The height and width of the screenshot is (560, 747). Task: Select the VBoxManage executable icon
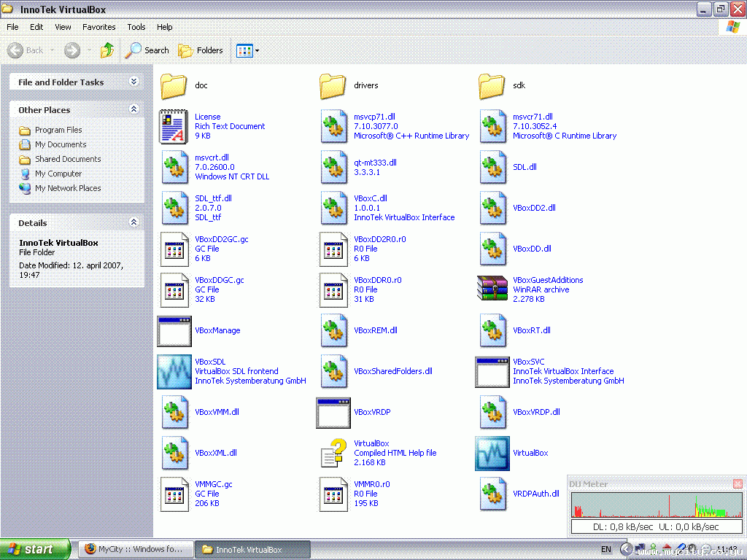point(174,330)
